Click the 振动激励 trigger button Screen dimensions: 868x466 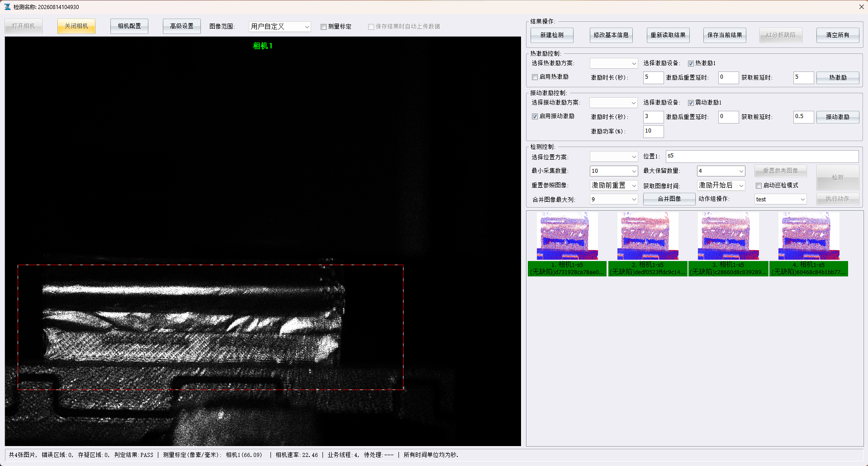pos(838,117)
